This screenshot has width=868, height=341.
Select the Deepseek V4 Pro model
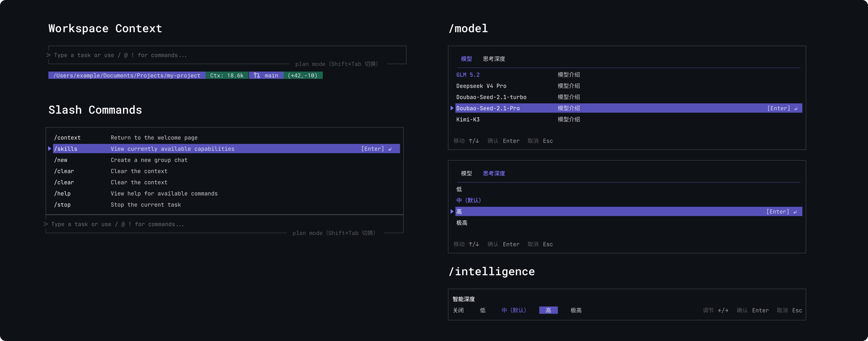tap(481, 86)
